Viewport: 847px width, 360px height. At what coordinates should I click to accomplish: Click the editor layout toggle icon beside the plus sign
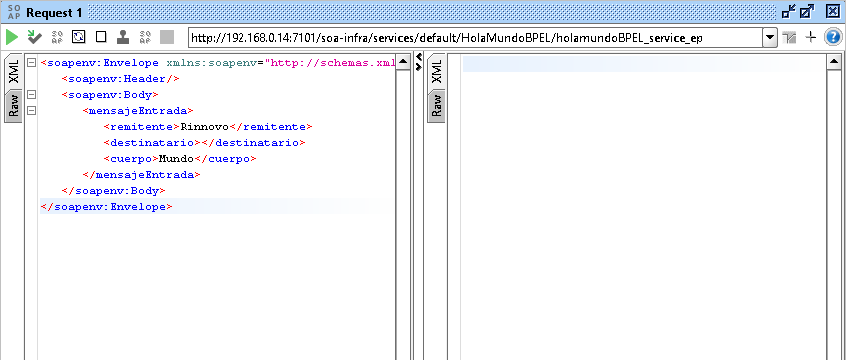click(x=789, y=37)
